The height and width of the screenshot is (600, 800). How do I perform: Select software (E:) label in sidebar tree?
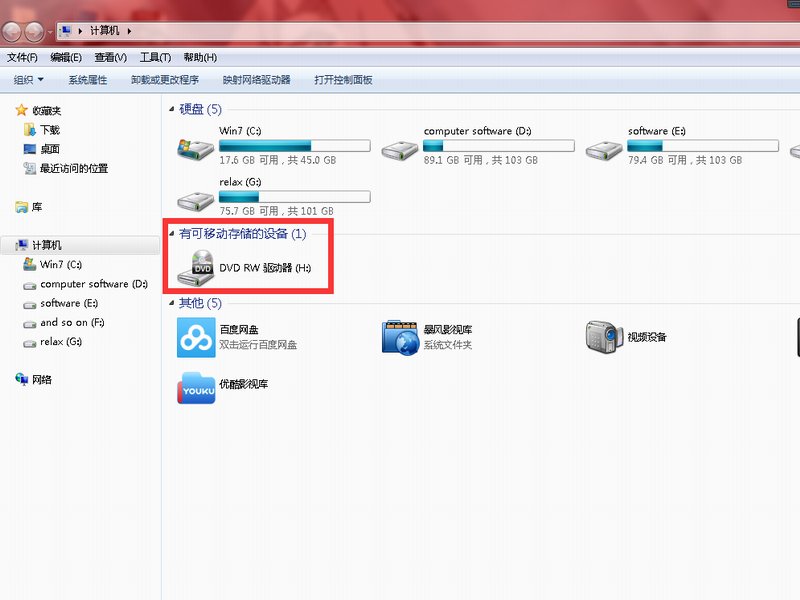[69, 303]
